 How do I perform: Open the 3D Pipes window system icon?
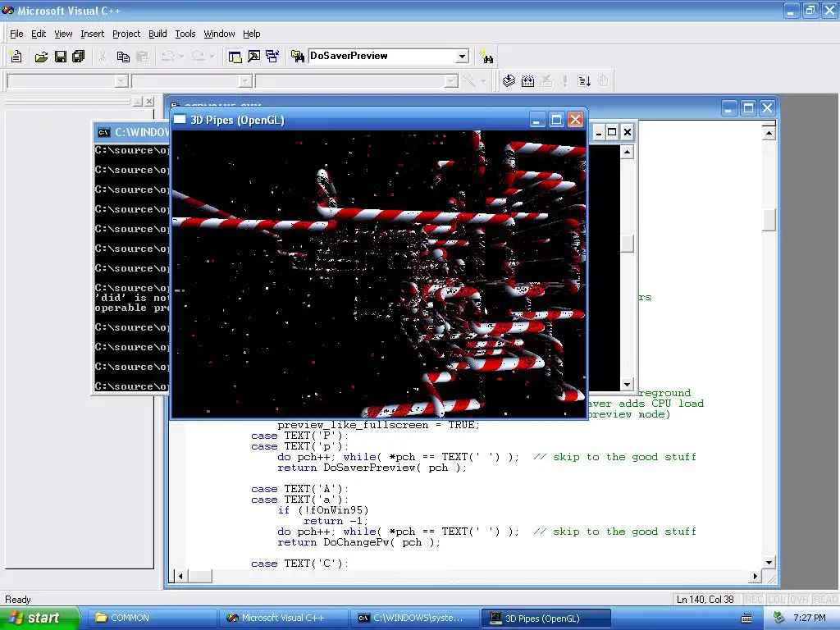coord(180,120)
